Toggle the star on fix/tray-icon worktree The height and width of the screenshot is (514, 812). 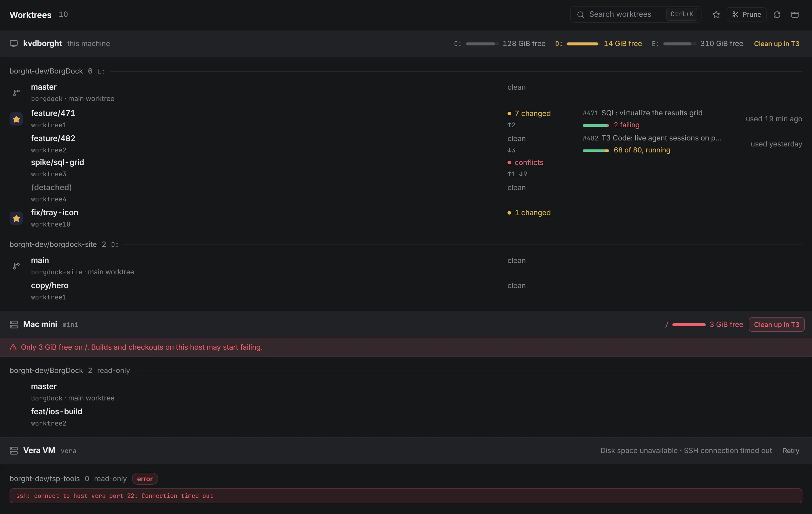point(16,218)
